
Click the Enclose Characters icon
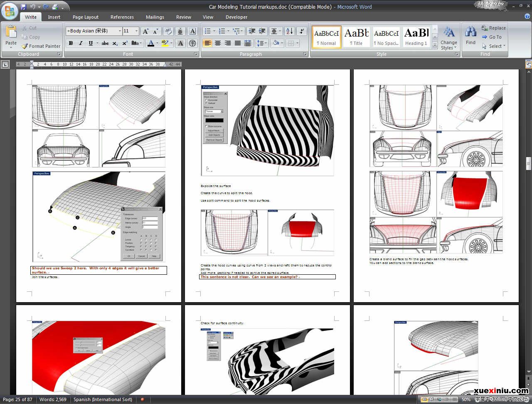click(x=192, y=43)
